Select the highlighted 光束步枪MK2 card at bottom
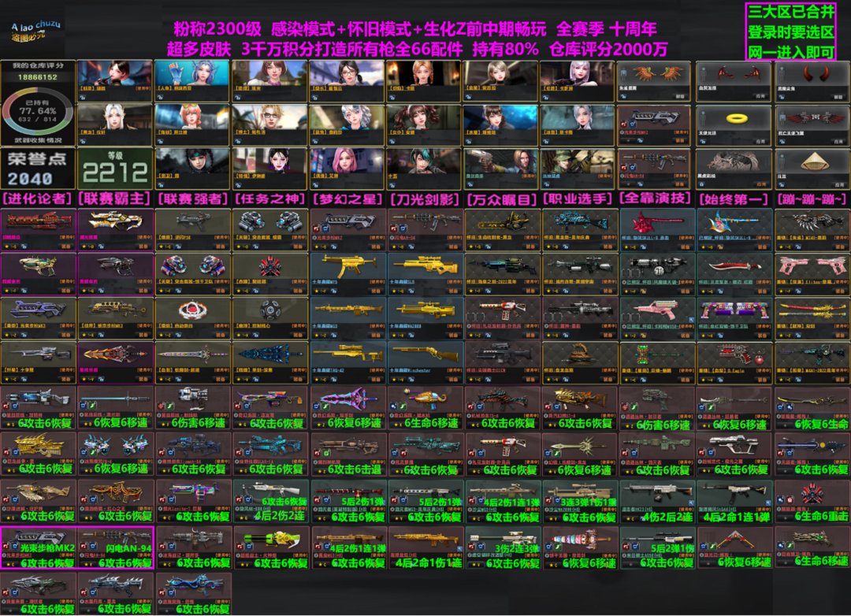 pyautogui.click(x=39, y=547)
